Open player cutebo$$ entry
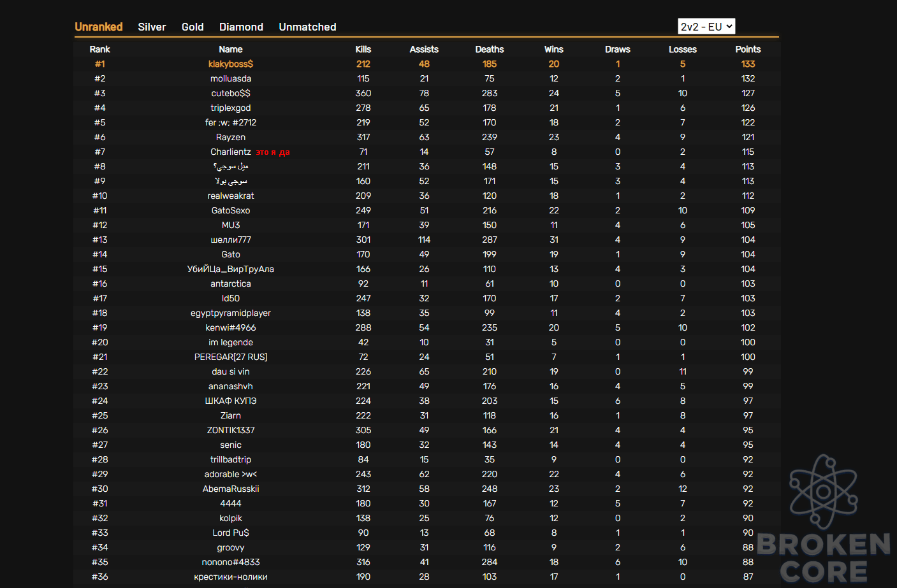 231,93
